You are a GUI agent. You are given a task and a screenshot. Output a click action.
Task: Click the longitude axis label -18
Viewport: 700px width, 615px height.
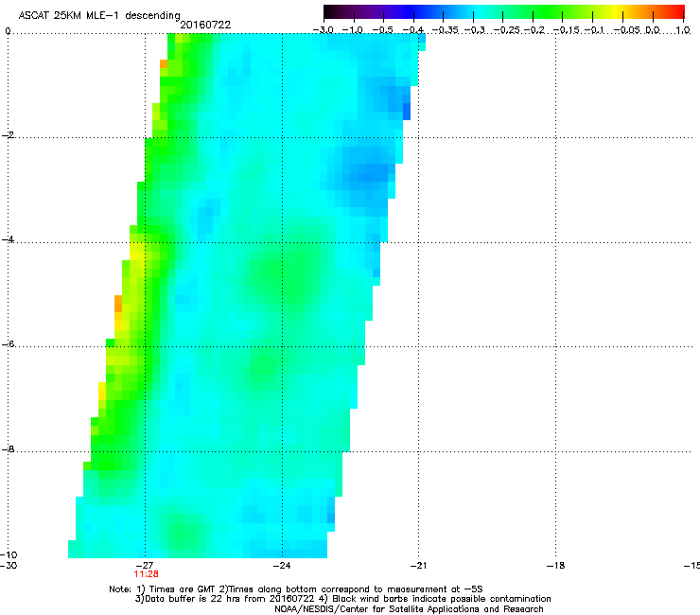[555, 565]
